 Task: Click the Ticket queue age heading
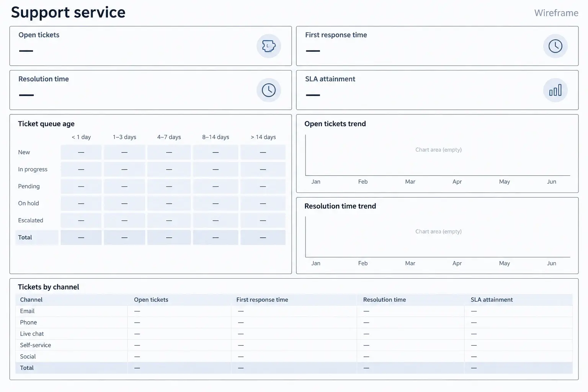46,124
